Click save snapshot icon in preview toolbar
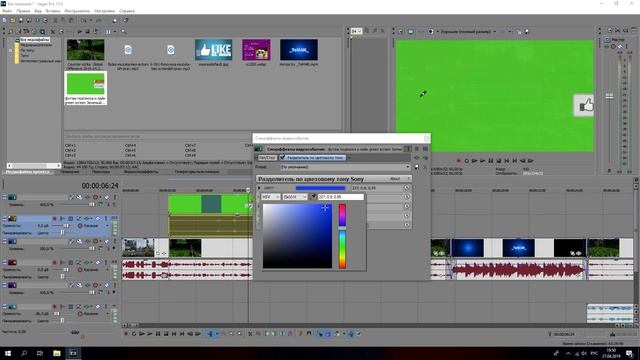640x360 pixels. [527, 31]
